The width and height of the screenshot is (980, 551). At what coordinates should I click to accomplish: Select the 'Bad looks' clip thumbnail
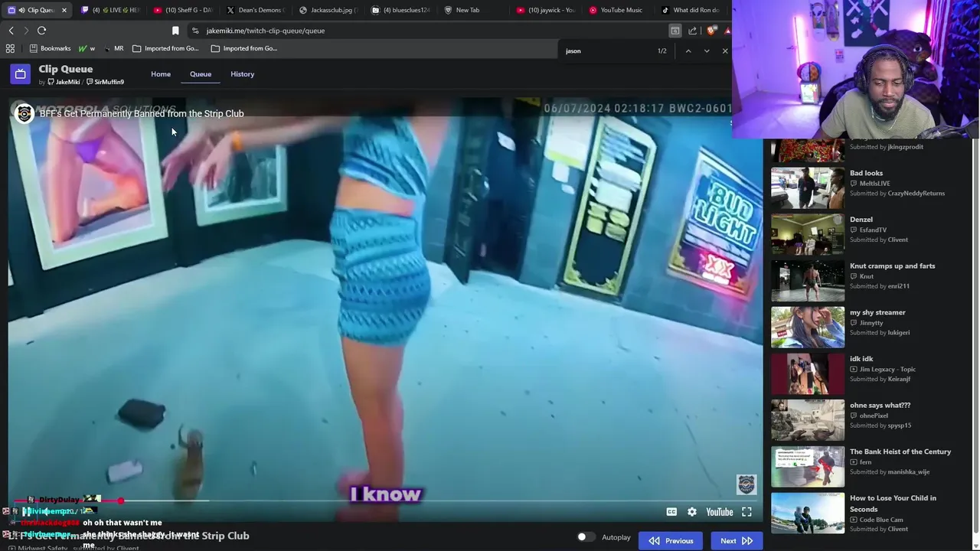coord(808,188)
